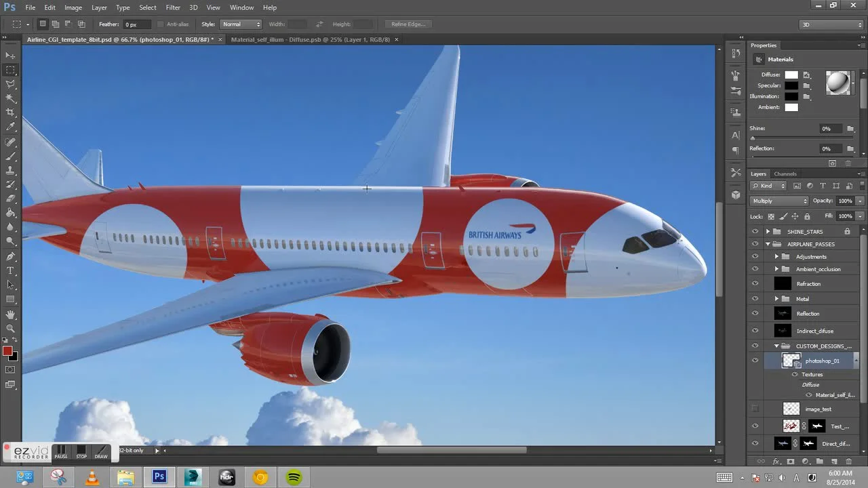The height and width of the screenshot is (488, 868).
Task: Show the image_test layer
Action: click(x=755, y=409)
